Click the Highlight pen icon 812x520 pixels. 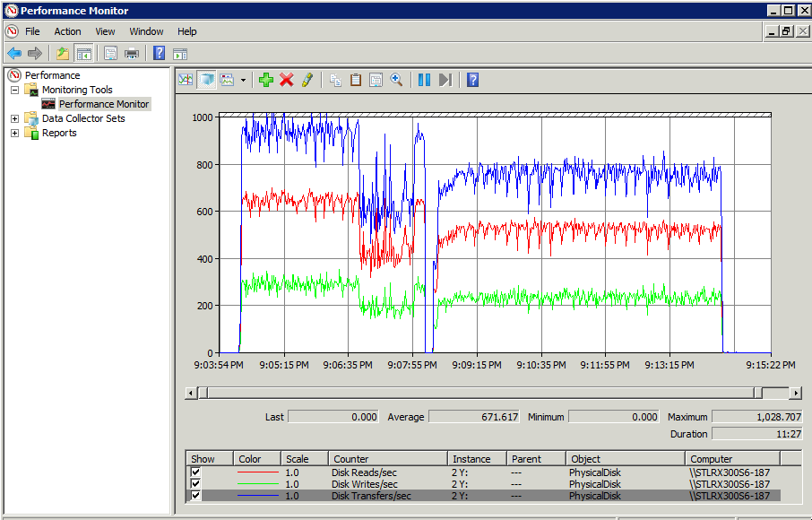point(307,80)
